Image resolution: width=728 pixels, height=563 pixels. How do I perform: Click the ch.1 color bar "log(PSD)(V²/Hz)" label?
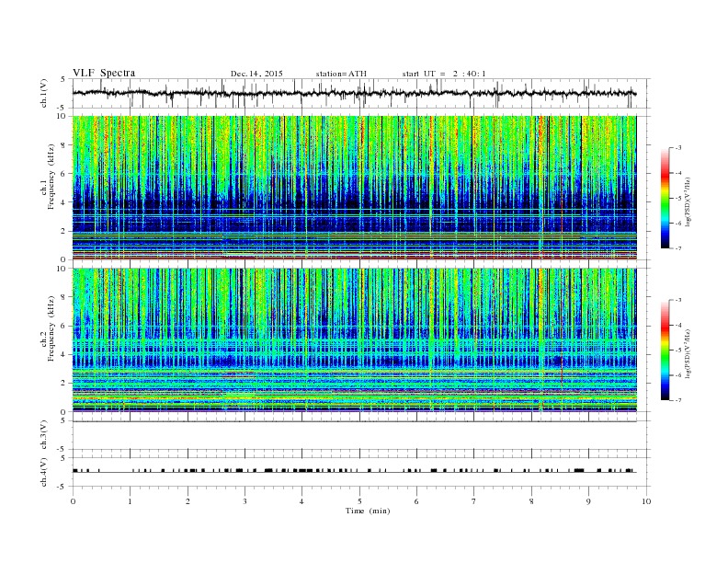pos(688,201)
